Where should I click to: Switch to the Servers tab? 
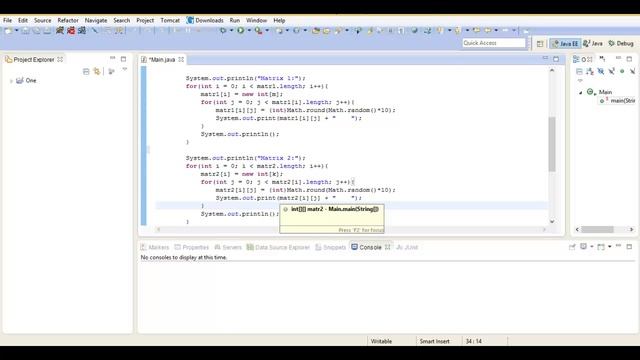[x=228, y=247]
